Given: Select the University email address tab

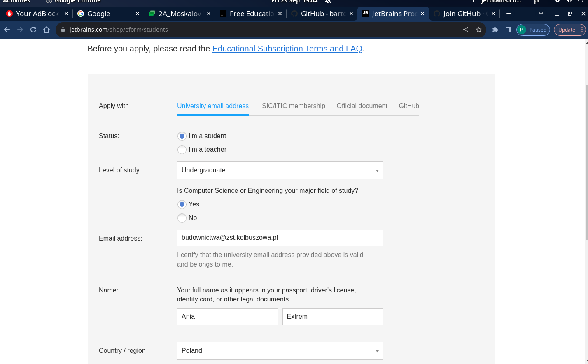Looking at the screenshot, I should [213, 106].
